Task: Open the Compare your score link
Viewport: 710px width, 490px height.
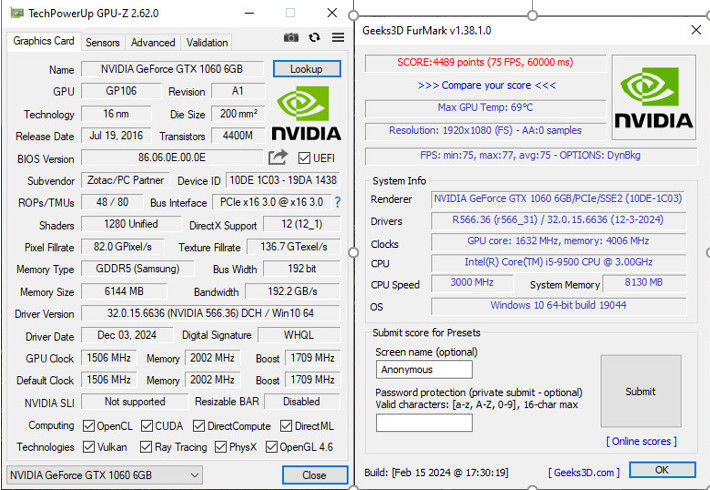Action: coord(486,85)
